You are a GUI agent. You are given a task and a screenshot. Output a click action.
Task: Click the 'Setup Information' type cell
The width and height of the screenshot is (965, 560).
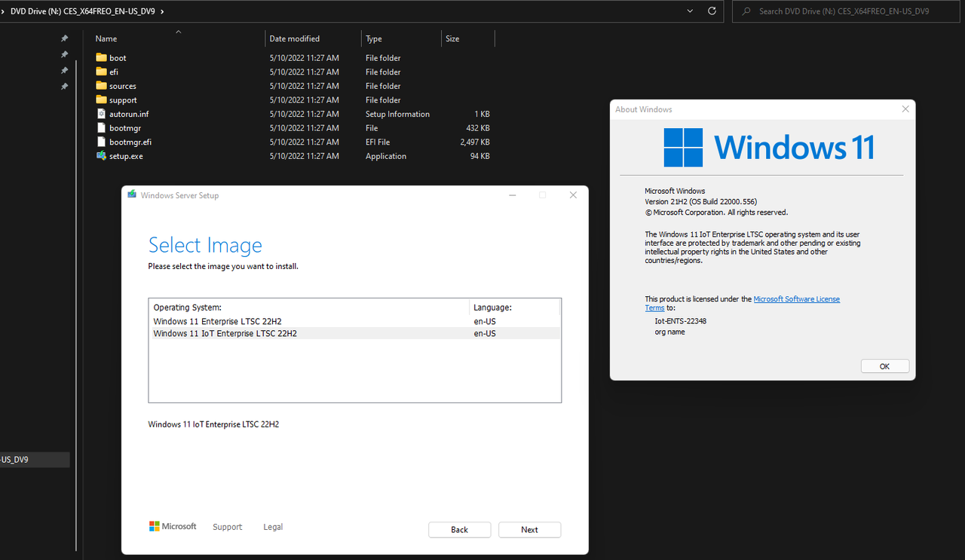pos(397,114)
